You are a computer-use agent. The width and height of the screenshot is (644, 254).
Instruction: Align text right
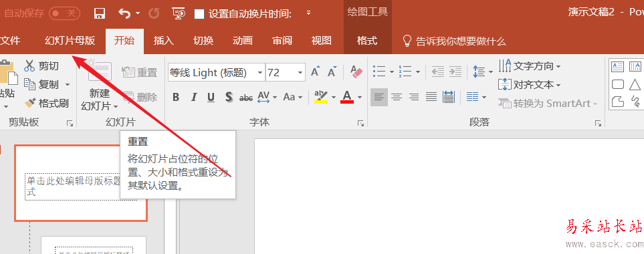coord(414,97)
